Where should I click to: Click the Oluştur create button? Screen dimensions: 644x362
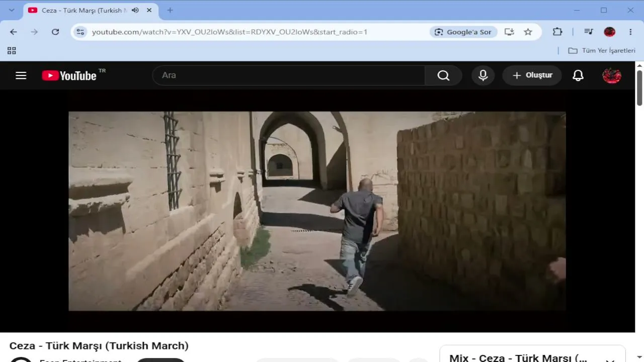532,75
